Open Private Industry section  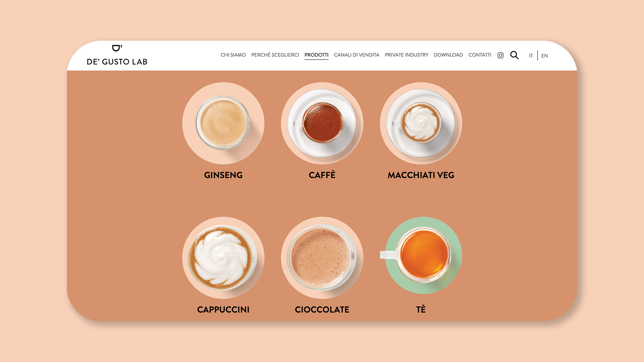406,55
